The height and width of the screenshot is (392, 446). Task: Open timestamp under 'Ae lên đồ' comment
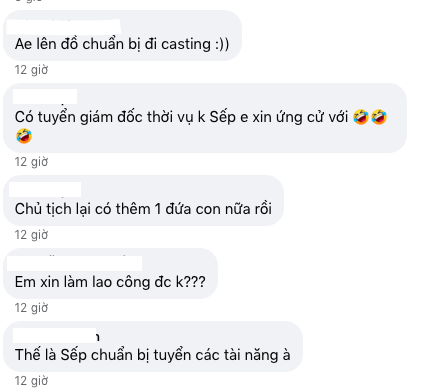pyautogui.click(x=31, y=70)
